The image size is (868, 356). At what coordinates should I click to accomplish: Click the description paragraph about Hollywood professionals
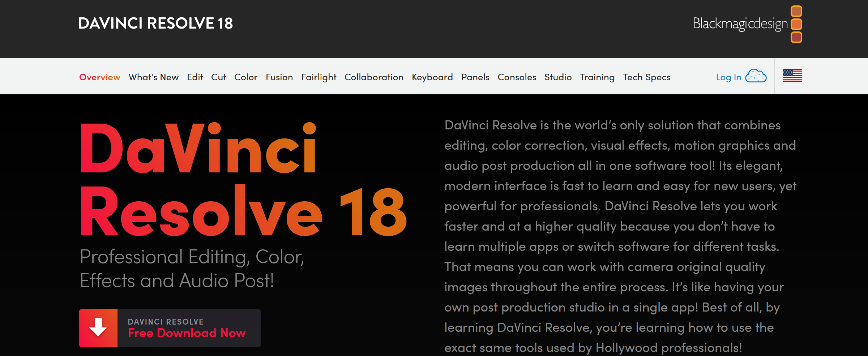tap(620, 236)
